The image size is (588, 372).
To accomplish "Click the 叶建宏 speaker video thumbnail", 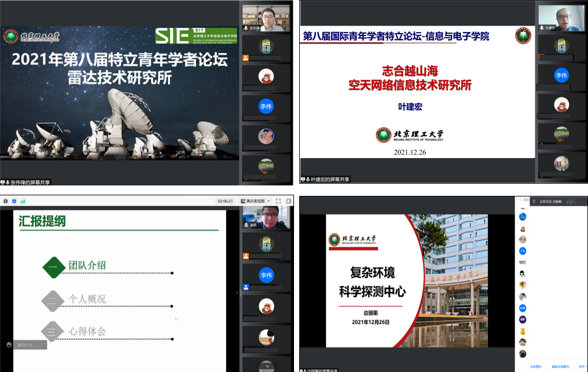I will 561,19.
